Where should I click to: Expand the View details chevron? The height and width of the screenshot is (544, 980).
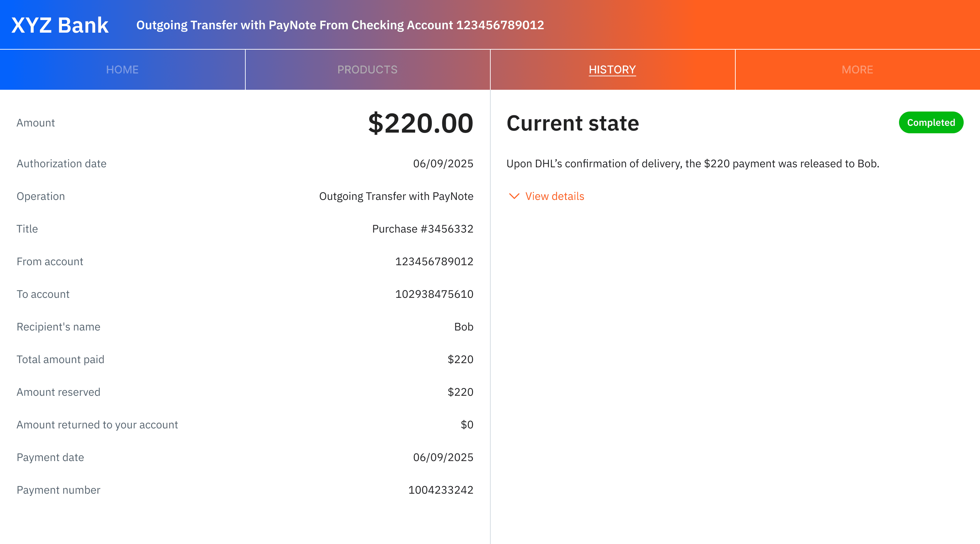pos(514,196)
